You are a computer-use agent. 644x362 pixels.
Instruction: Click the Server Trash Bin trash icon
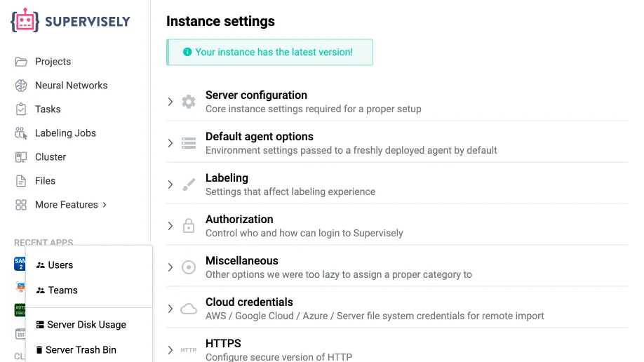39,349
